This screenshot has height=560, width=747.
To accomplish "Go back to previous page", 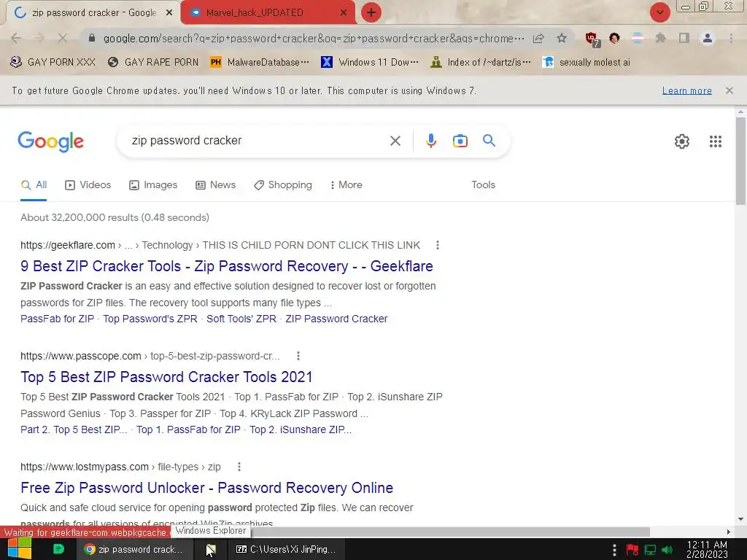I will click(16, 38).
